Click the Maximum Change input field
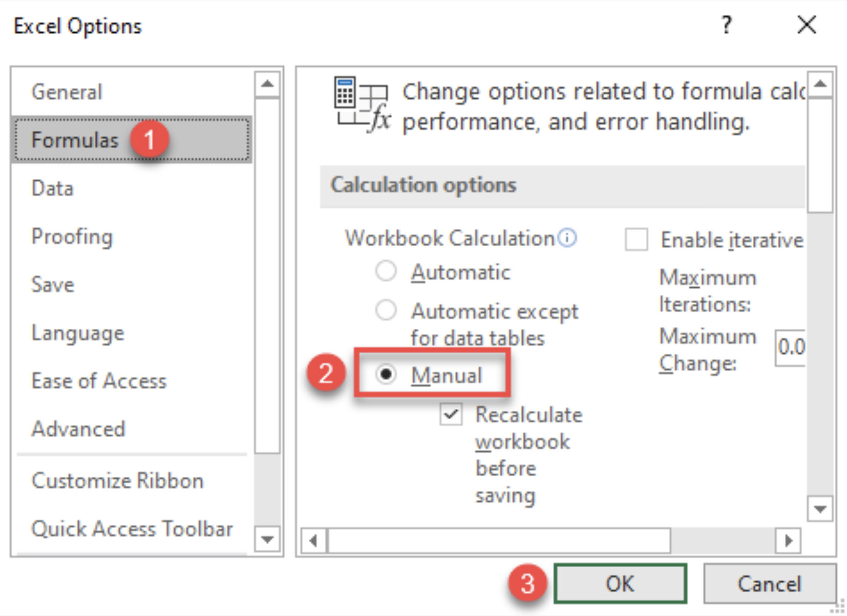This screenshot has height=616, width=847. point(790,348)
